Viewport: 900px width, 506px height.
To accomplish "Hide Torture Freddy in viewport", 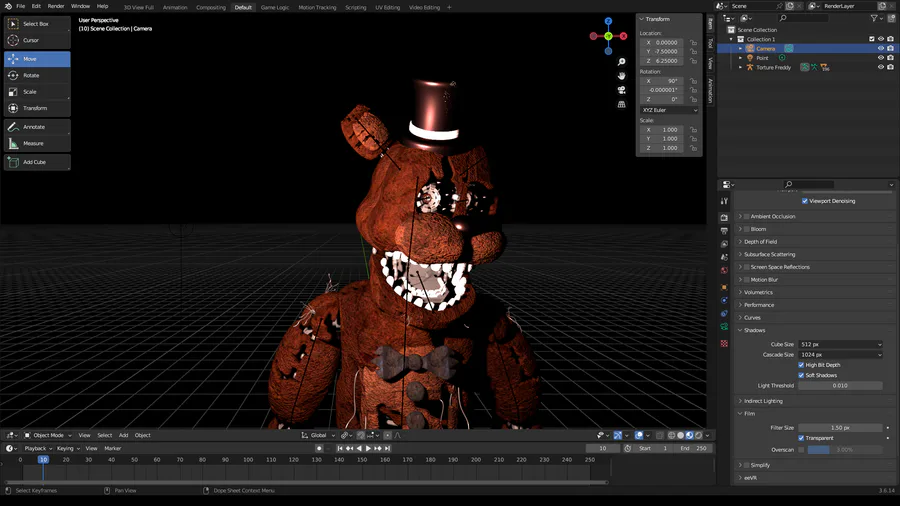I will pos(881,67).
